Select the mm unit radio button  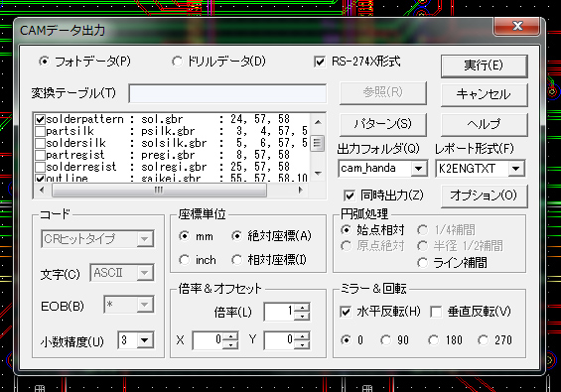[184, 236]
